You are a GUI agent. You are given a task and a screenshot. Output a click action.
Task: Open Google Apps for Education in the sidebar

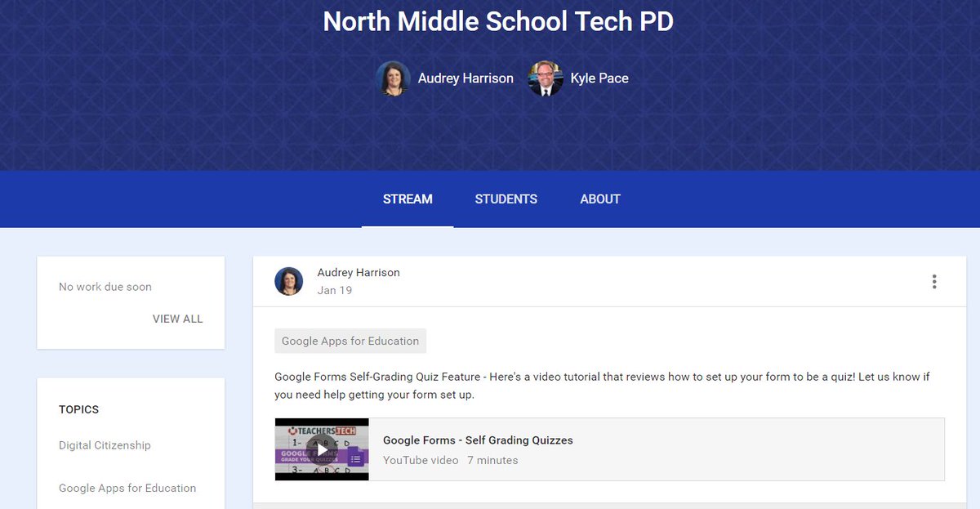[x=127, y=488]
